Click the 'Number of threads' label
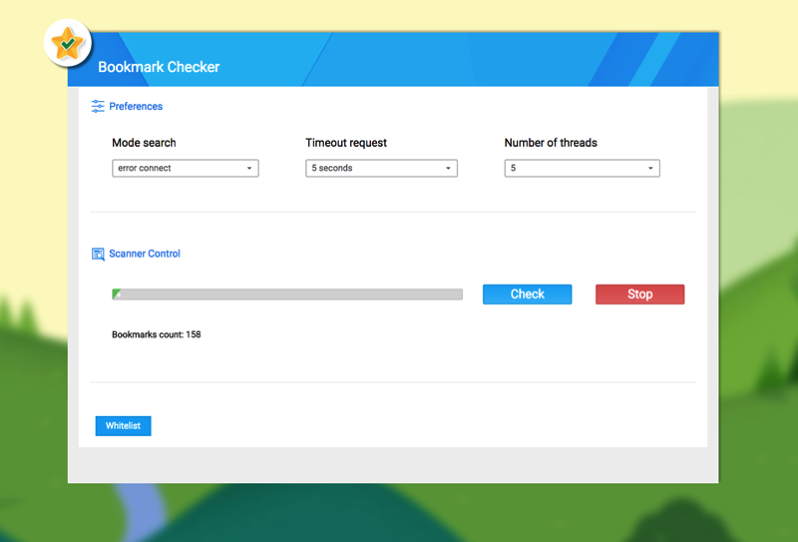The height and width of the screenshot is (542, 798). coord(551,143)
